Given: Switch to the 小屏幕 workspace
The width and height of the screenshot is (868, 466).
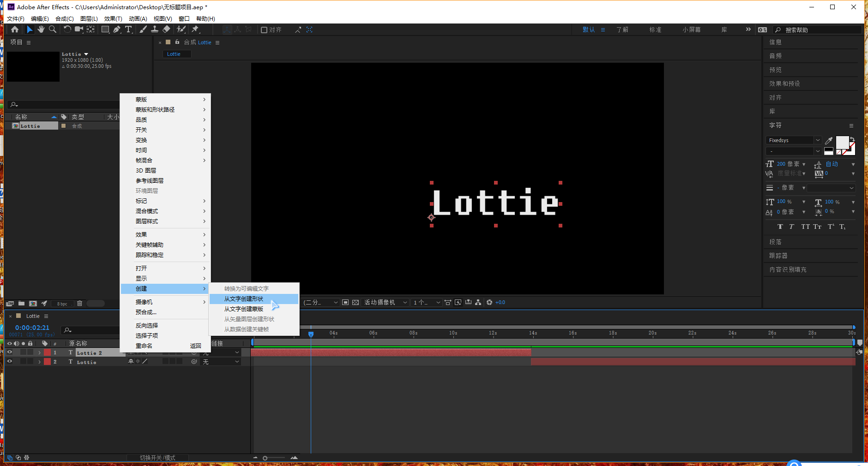Looking at the screenshot, I should point(692,30).
